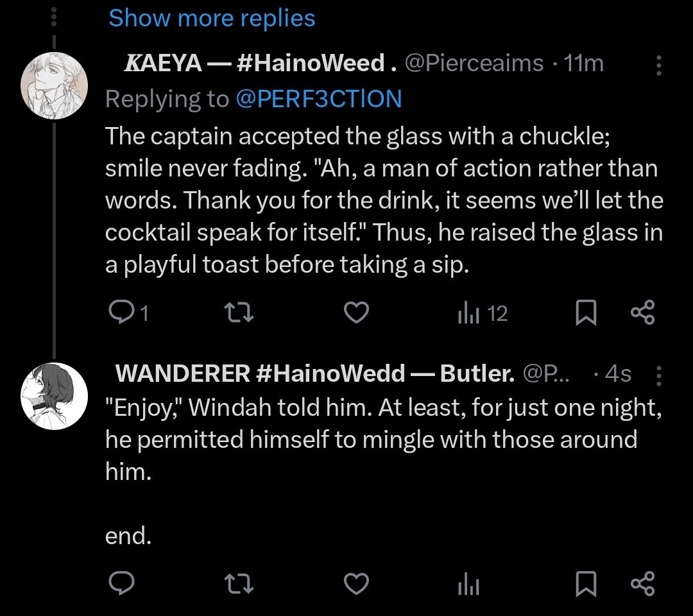Expand thread with Show more replies
693x616 pixels.
coord(212,19)
